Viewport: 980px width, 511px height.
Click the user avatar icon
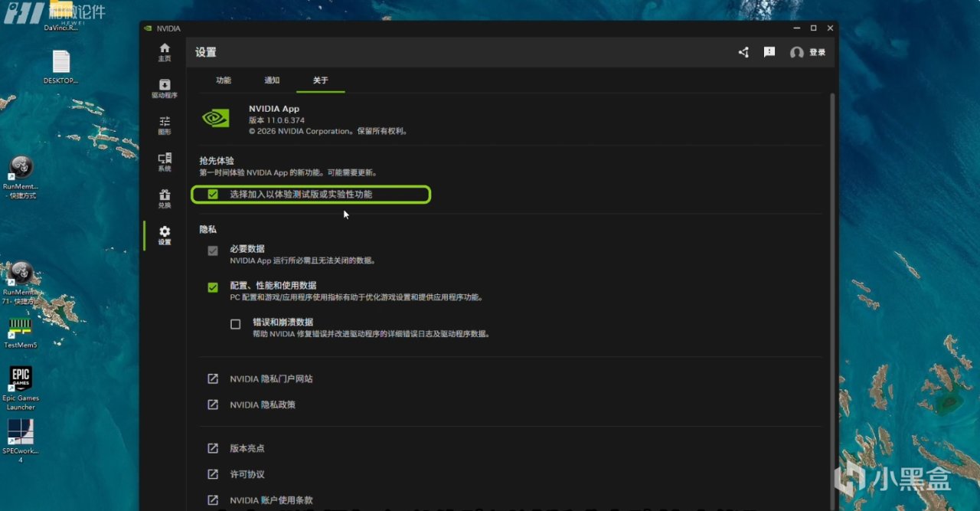tap(797, 53)
